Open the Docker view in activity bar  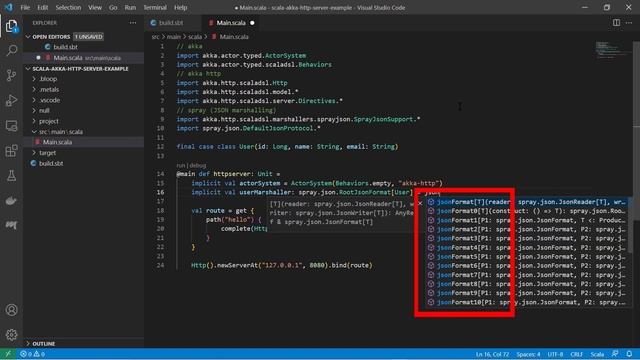11,200
